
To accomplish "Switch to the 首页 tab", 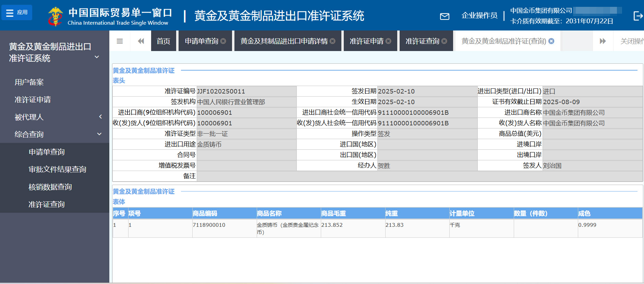I will point(163,41).
